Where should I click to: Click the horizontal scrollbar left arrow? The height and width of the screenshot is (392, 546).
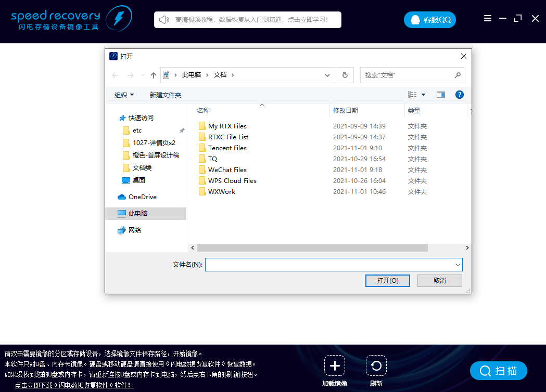[193, 247]
